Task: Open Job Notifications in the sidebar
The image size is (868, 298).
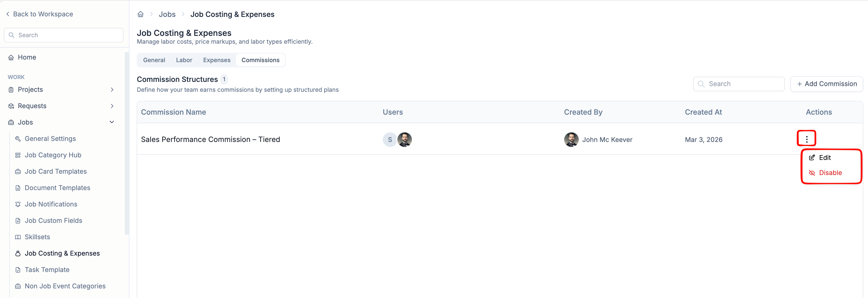Action: tap(51, 204)
